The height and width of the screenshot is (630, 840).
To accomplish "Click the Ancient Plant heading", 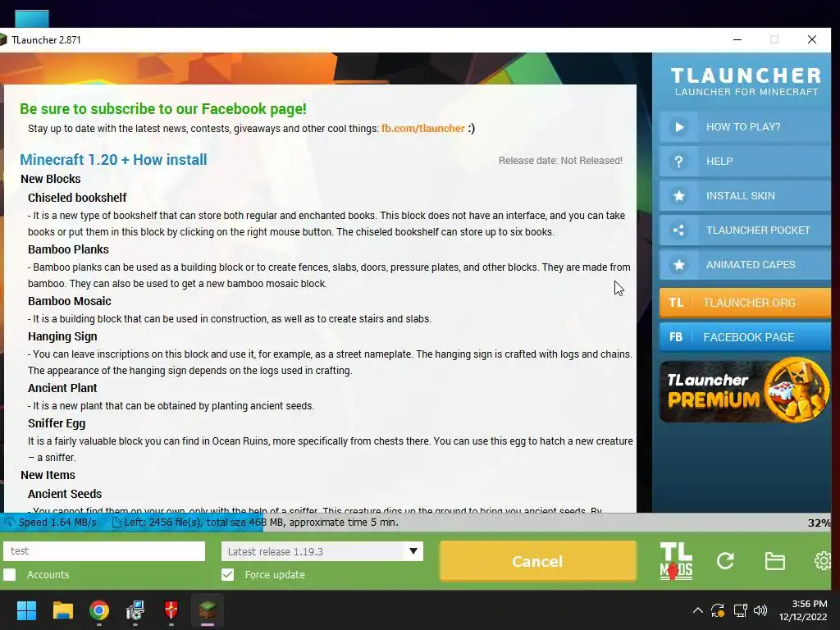I will coord(62,388).
